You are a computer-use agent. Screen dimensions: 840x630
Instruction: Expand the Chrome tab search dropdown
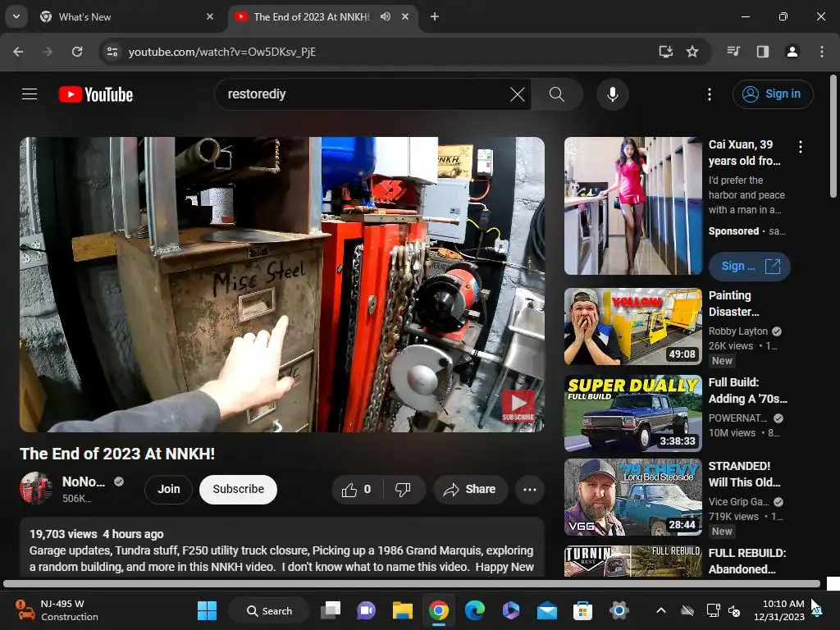16,16
